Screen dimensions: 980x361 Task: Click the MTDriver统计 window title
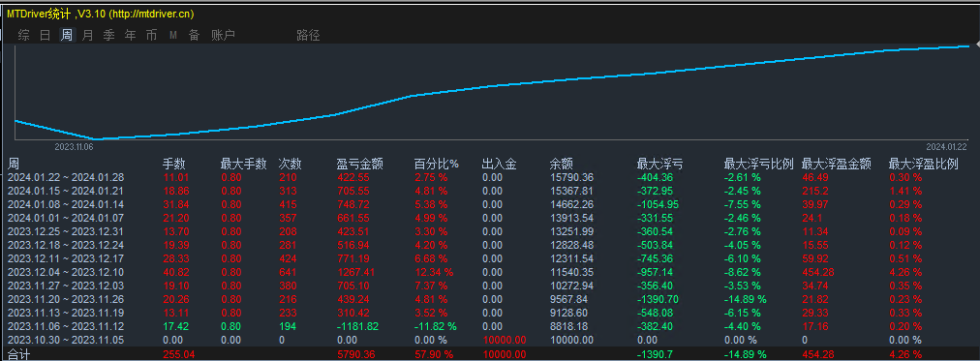tap(38, 14)
